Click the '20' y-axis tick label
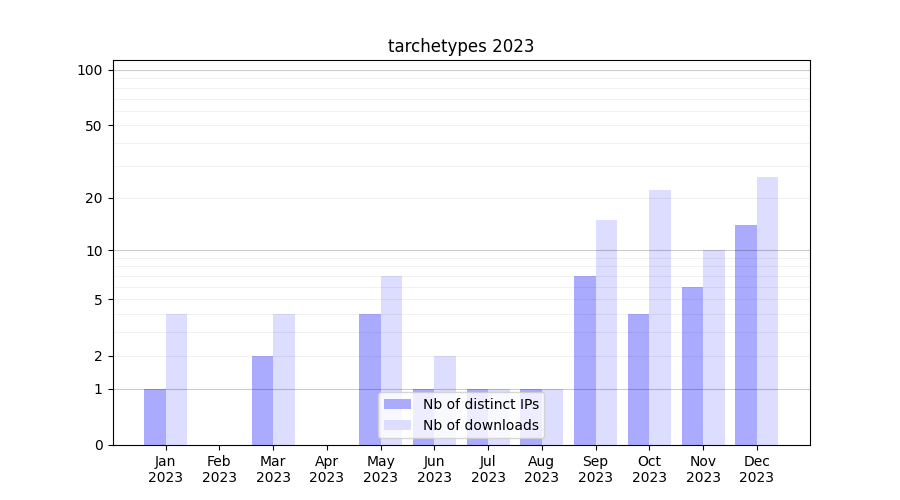This screenshot has width=900, height=500. [x=94, y=198]
